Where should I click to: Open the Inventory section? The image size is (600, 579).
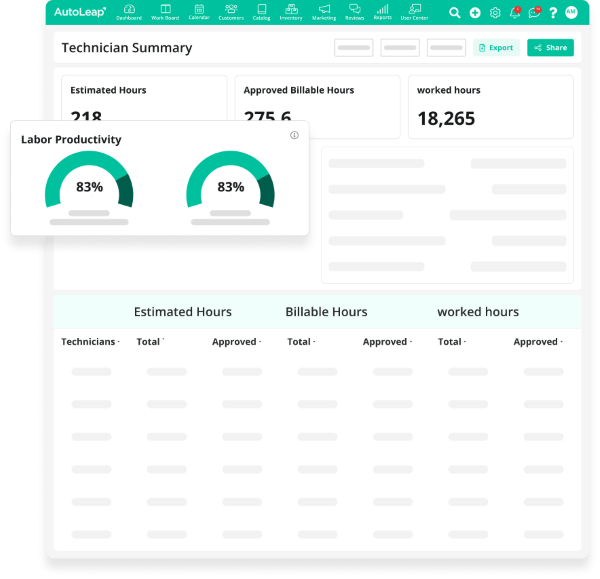pos(291,12)
